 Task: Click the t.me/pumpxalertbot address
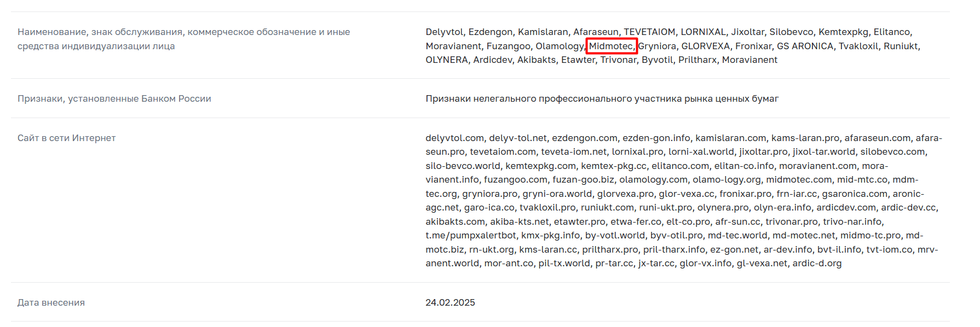[x=471, y=236]
